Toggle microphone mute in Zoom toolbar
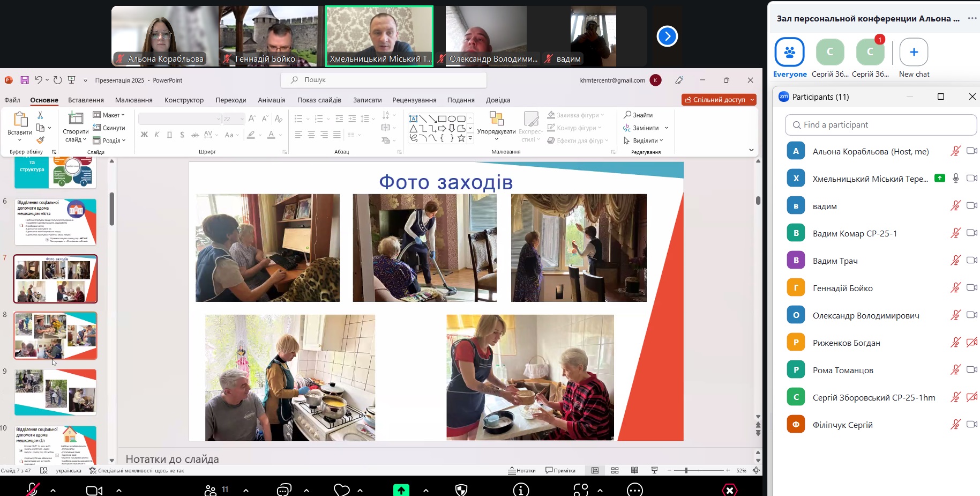Viewport: 980px width, 496px height. coord(33,490)
